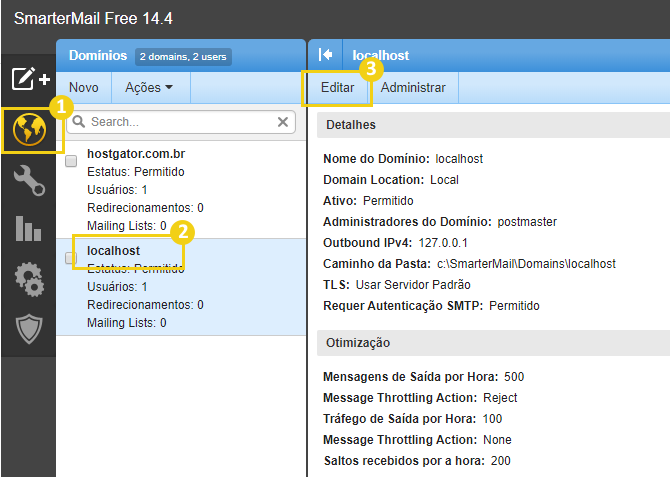Tick the hostgator.com.br domain checkbox
Image resolution: width=670 pixels, height=477 pixels.
pos(71,161)
